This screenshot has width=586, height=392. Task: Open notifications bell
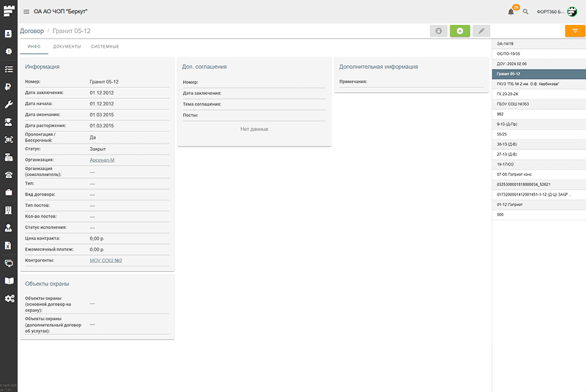tap(511, 12)
